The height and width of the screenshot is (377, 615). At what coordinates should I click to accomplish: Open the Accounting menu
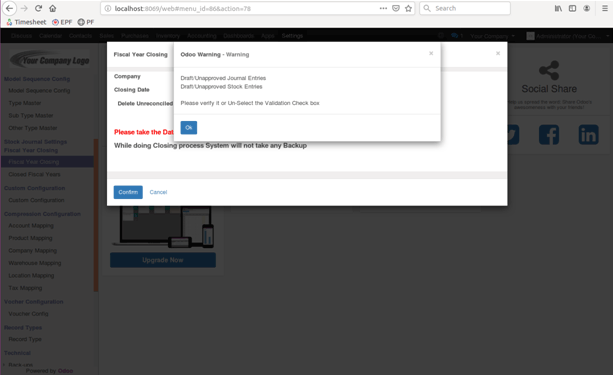tap(202, 36)
